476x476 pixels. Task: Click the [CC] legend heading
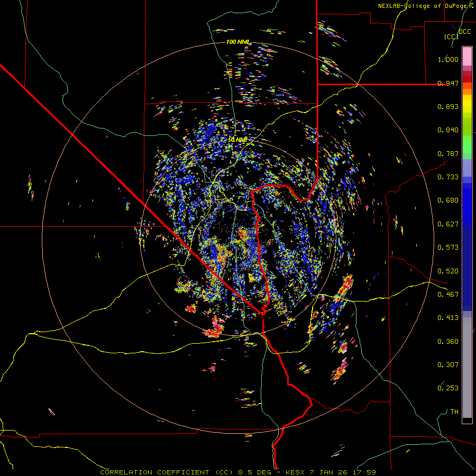[451, 36]
